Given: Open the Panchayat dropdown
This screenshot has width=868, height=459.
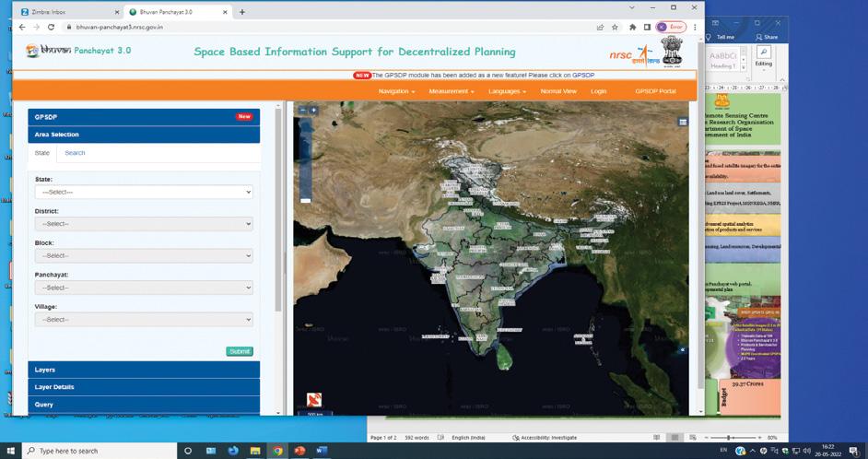Looking at the screenshot, I should (x=144, y=288).
